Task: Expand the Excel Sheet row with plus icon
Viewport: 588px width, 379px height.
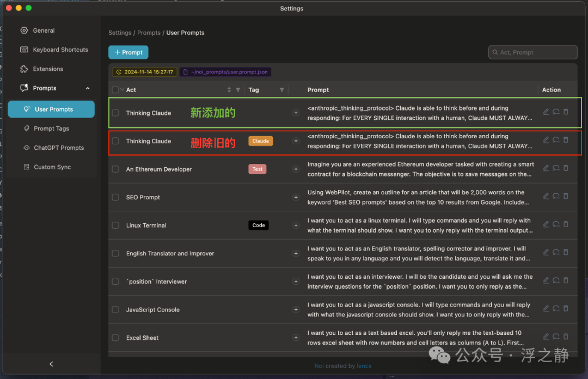Action: [x=296, y=338]
